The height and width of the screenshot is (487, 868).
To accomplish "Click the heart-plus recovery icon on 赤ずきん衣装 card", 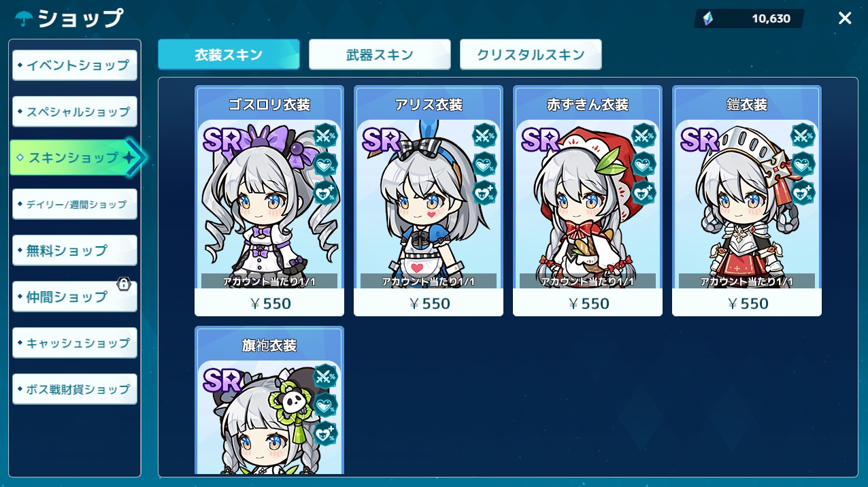I will pyautogui.click(x=644, y=192).
